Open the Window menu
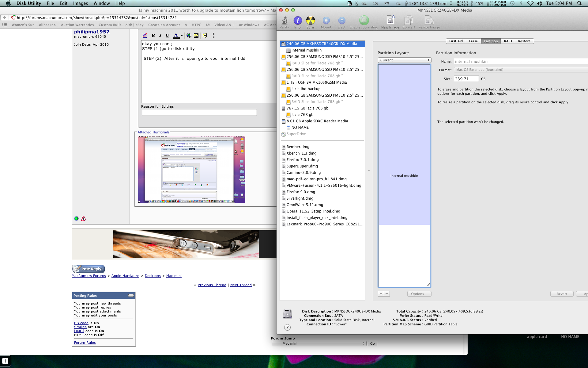Viewport: 588px width, 368px height. pos(102,3)
